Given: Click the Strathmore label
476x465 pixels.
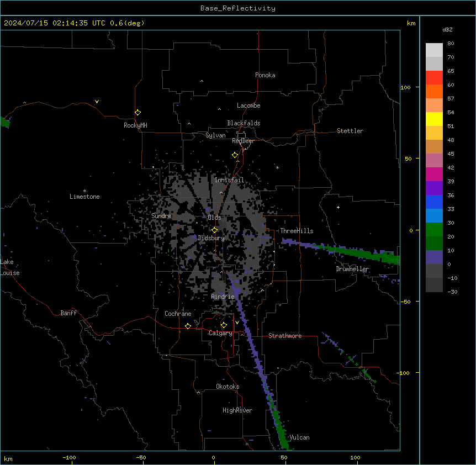Looking at the screenshot, I should [285, 336].
